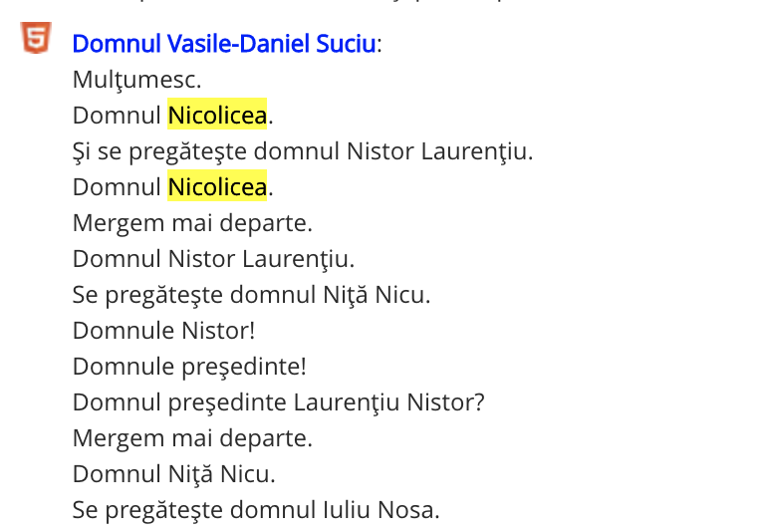
Task: Click the orange HTML5 icon beside speaker name
Action: click(x=36, y=38)
